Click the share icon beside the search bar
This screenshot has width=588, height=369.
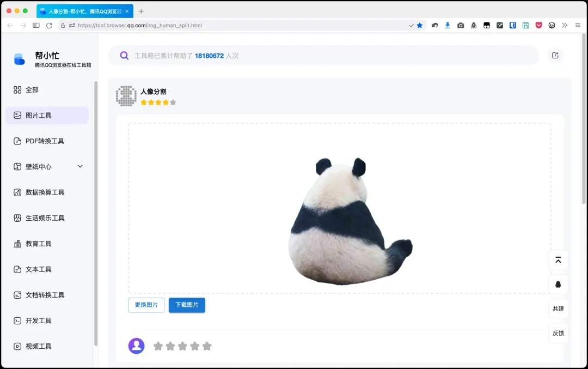coord(555,56)
